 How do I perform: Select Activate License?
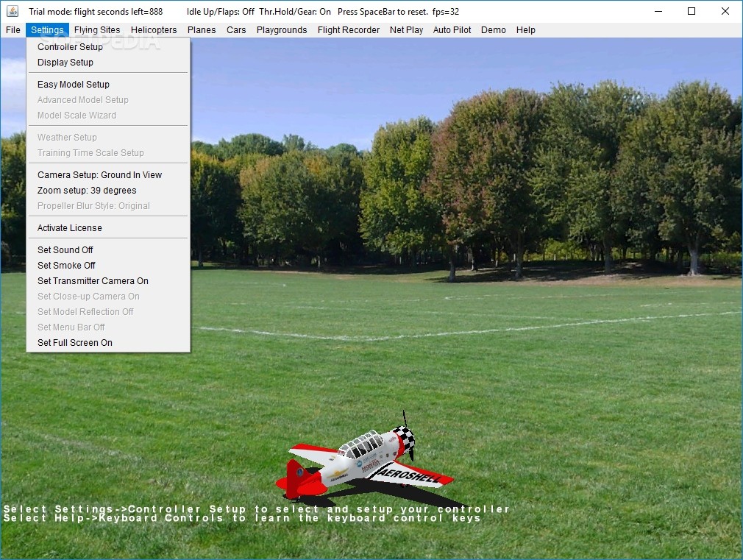coord(69,227)
